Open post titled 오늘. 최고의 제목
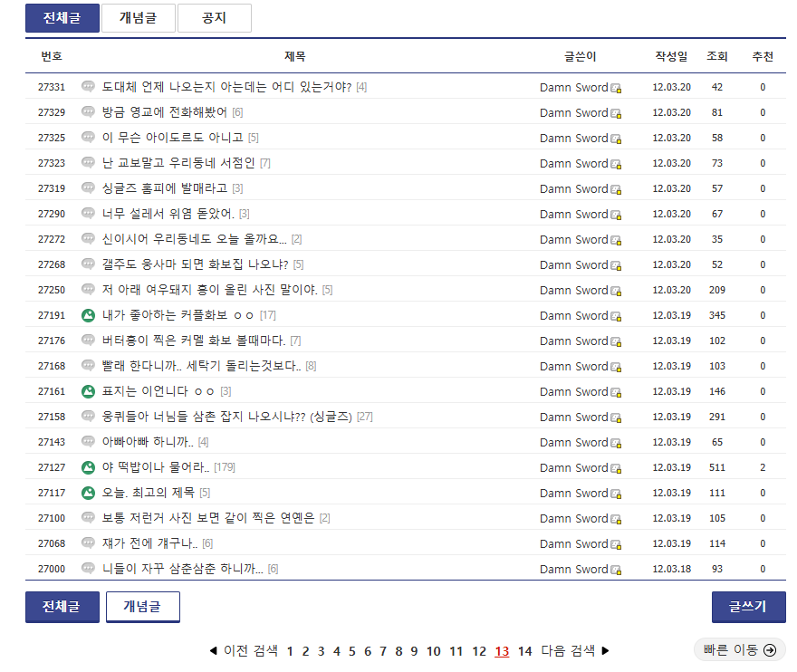Viewport: 797px width, 672px height. (149, 493)
